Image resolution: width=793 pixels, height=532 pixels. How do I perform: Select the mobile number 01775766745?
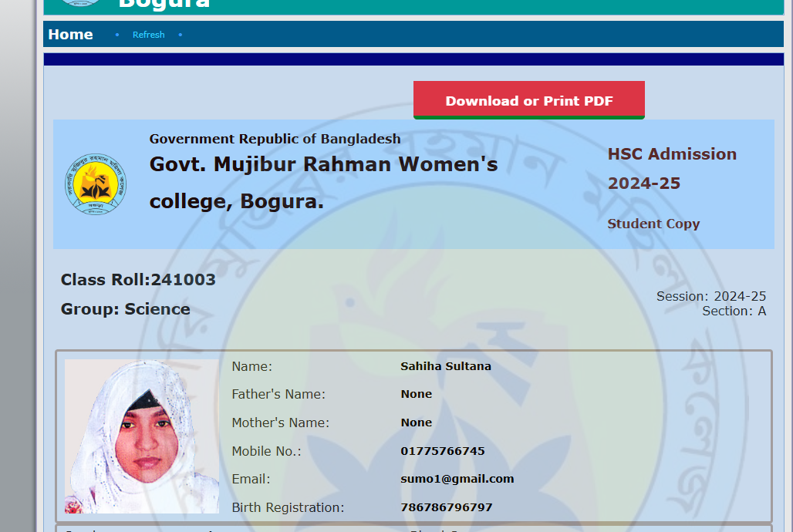442,451
